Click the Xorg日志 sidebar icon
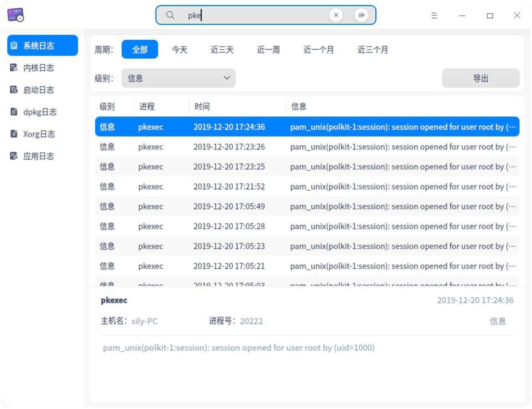 [x=14, y=134]
